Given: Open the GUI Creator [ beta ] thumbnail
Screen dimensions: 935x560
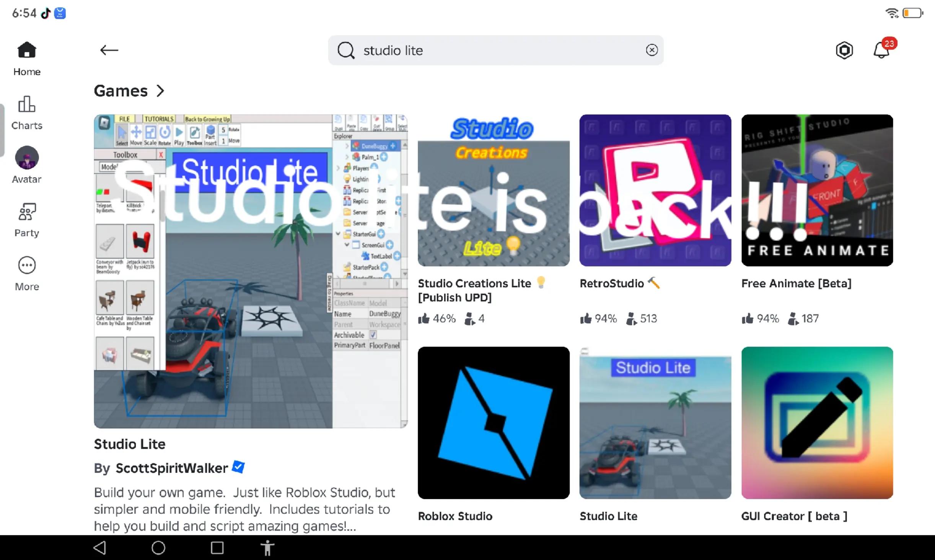Looking at the screenshot, I should (817, 423).
